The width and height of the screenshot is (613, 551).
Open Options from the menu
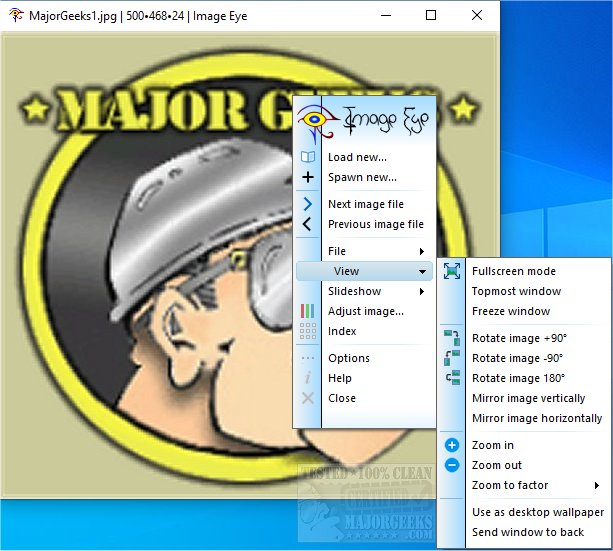point(365,358)
